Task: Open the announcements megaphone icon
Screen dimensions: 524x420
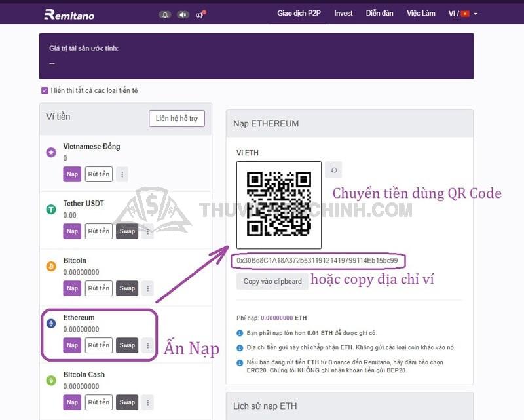Action: [200, 14]
